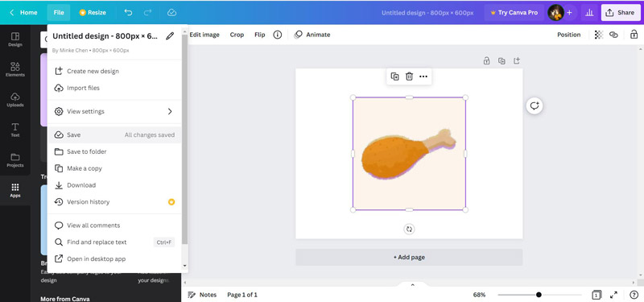The width and height of the screenshot is (644, 302).
Task: Click the cloud save status icon
Action: (x=171, y=13)
